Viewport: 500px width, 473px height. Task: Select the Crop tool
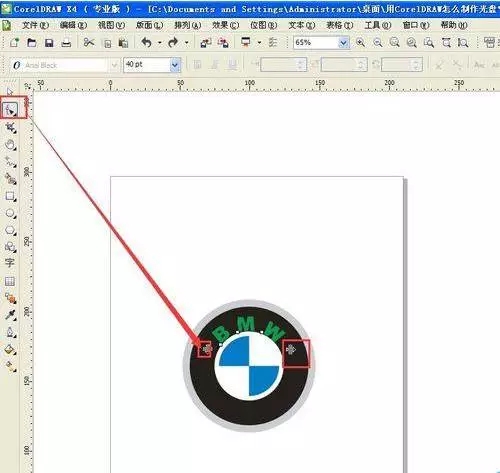pos(10,127)
